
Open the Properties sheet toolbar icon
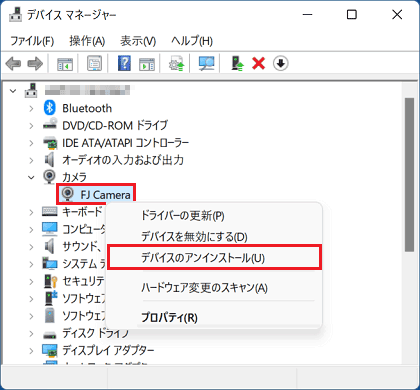pyautogui.click(x=94, y=63)
